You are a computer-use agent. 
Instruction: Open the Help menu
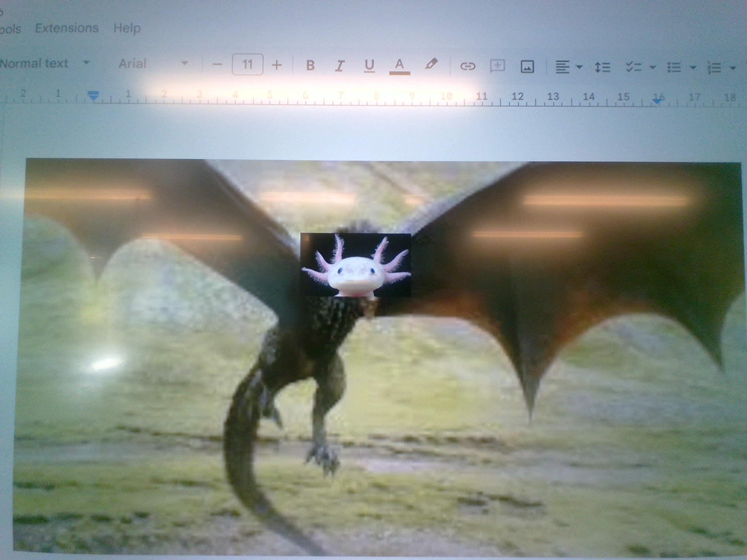(127, 28)
